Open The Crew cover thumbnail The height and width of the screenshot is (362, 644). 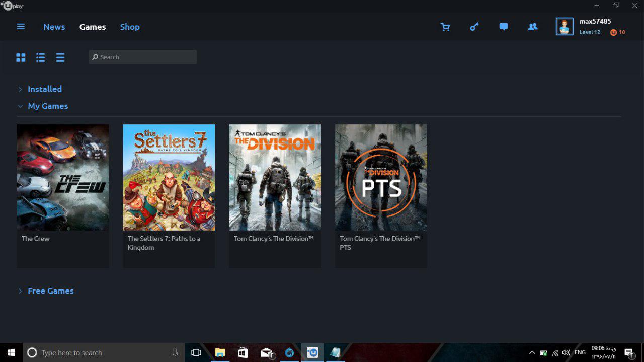(63, 177)
